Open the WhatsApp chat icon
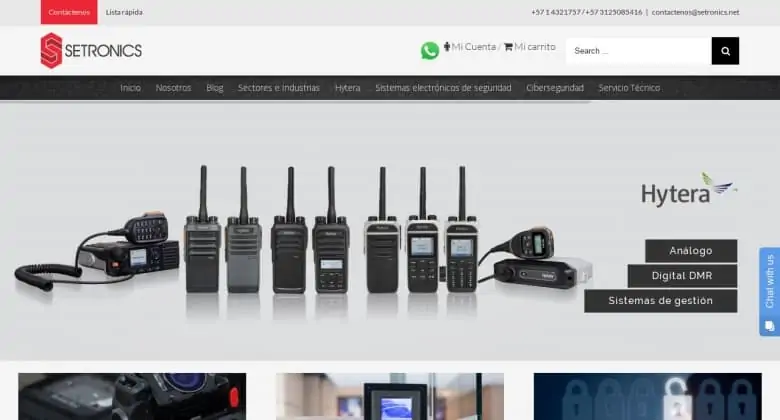Screen dimensions: 780x420 point(430,50)
